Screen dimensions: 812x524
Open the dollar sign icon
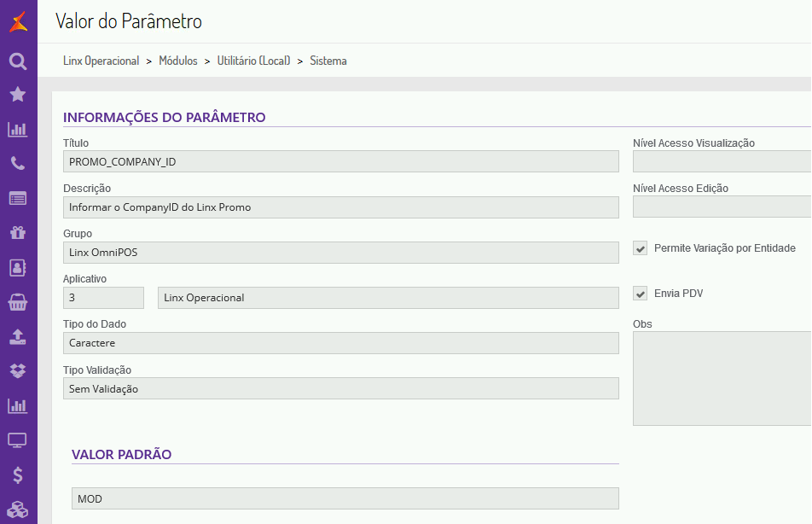pyautogui.click(x=18, y=475)
